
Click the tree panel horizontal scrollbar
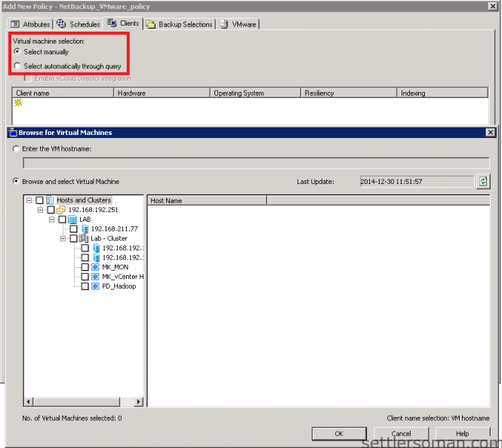pyautogui.click(x=83, y=402)
